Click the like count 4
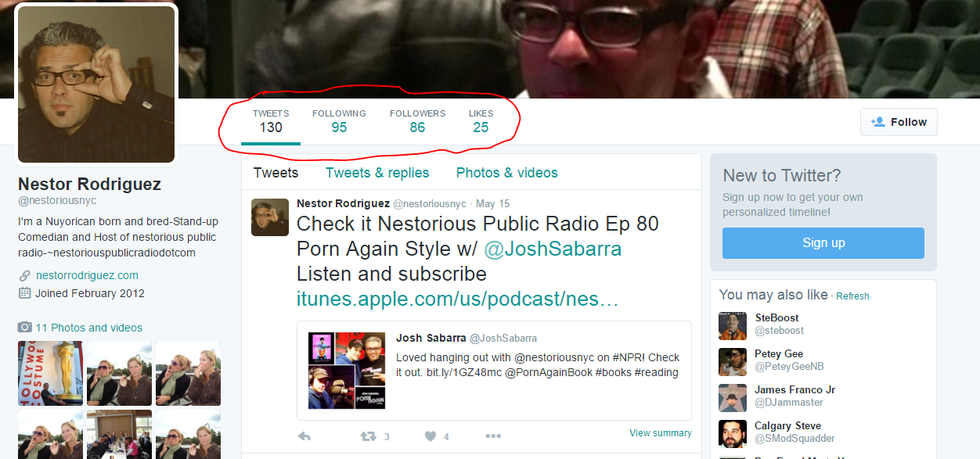Viewport: 980px width, 459px height. click(x=446, y=437)
